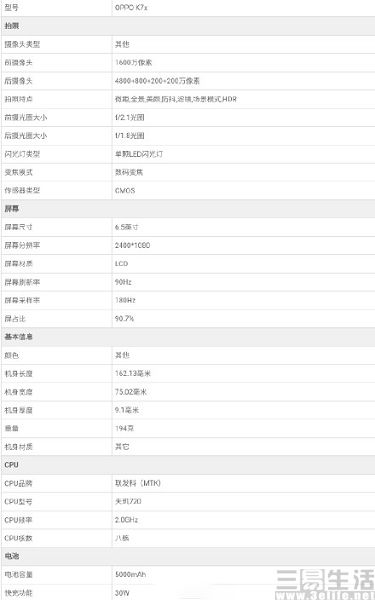Click the '9.1毫米' value
This screenshot has height=600, width=375.
coord(127,410)
